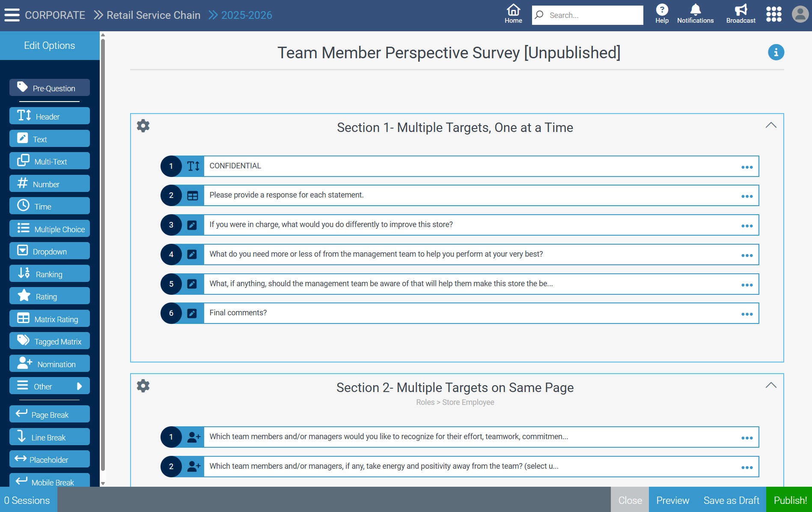Show survey info via blue info icon
The image size is (812, 512).
coord(776,52)
